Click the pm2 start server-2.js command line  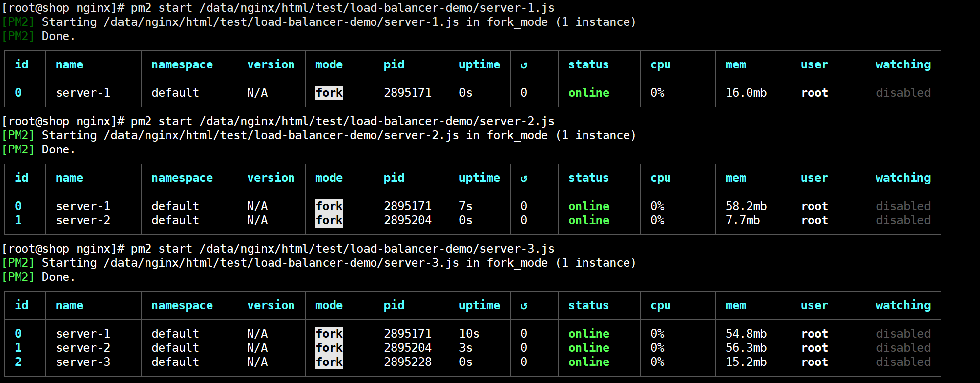(x=278, y=121)
